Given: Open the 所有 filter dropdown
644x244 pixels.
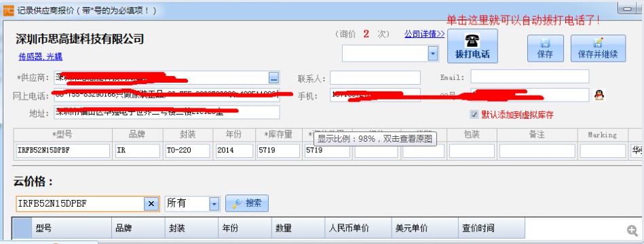Looking at the screenshot, I should click(214, 203).
